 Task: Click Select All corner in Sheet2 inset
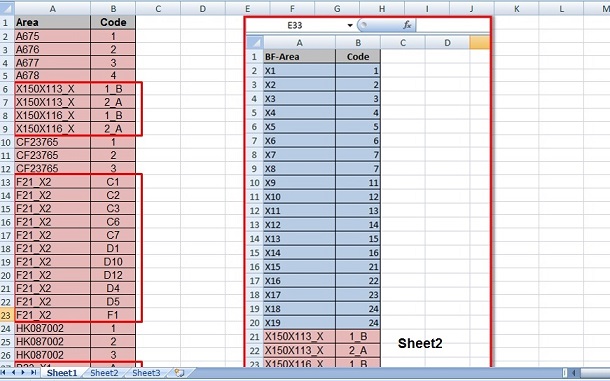pyautogui.click(x=255, y=42)
